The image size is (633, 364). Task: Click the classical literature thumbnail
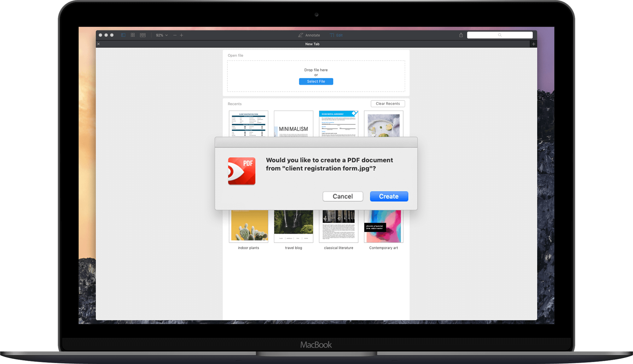click(338, 226)
